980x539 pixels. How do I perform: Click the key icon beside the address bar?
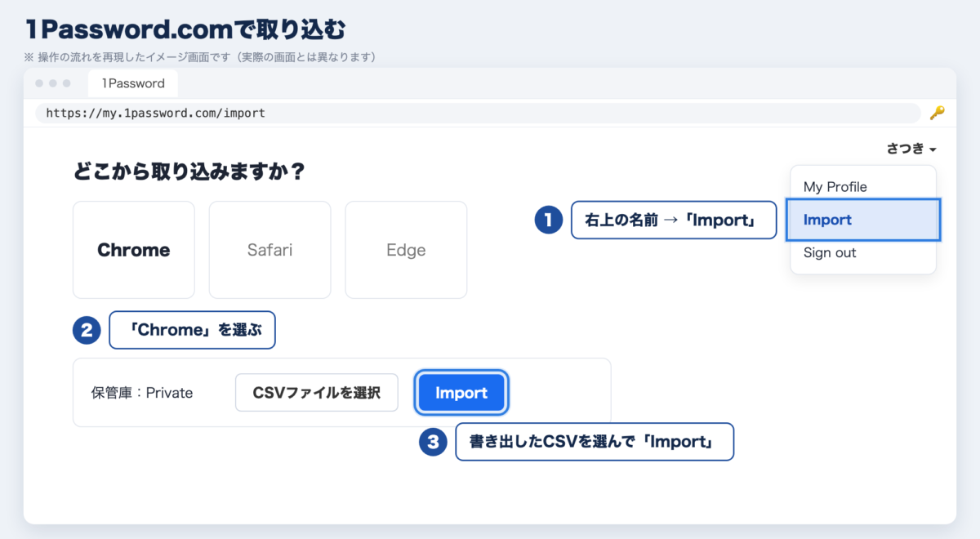pos(937,113)
